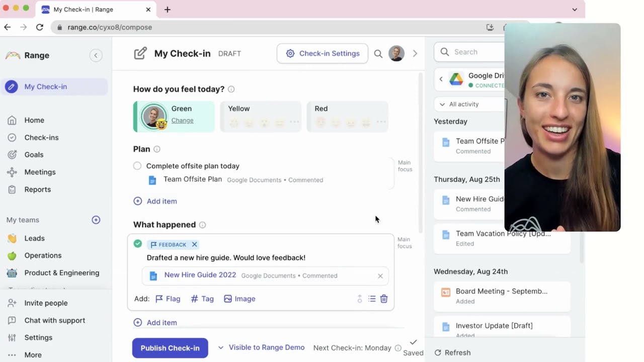Screen dimensions: 644x362
Task: Show info icon next to Plan heading
Action: point(157,149)
